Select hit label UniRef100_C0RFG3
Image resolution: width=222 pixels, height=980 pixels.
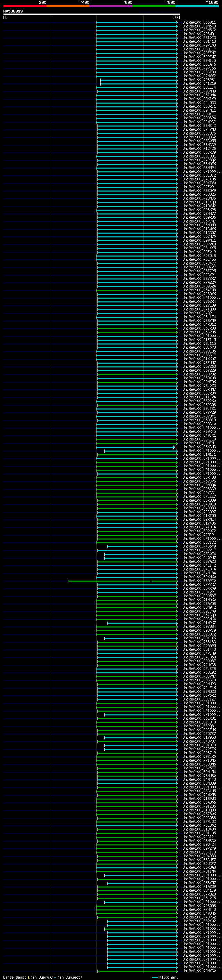(x=199, y=477)
